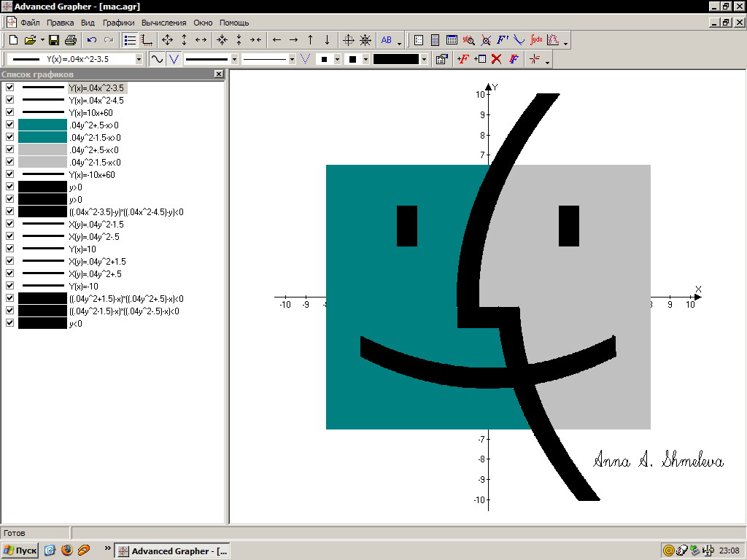This screenshot has height=560, width=747.
Task: Click the add graph +F icon
Action: coord(462,59)
